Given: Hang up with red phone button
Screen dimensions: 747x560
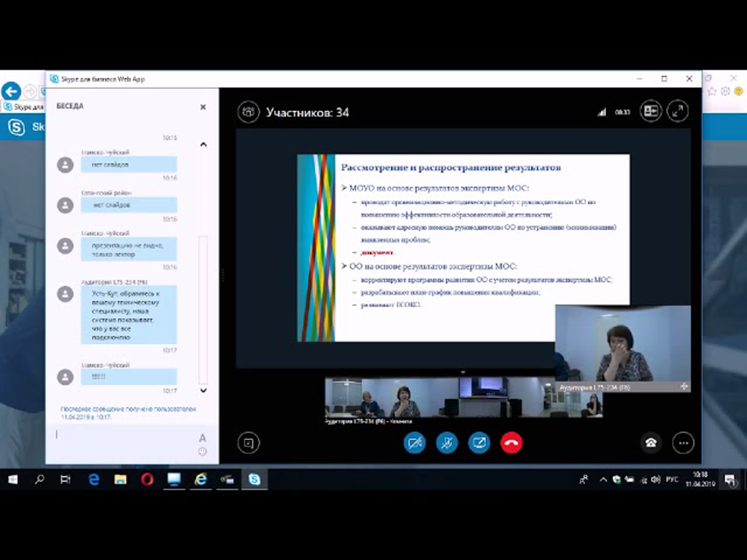Looking at the screenshot, I should (x=511, y=443).
